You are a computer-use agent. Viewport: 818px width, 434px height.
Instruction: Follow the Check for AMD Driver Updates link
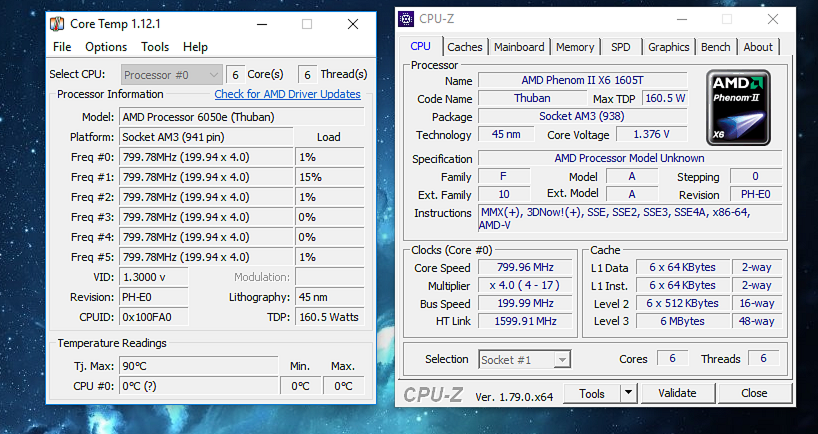coord(287,94)
